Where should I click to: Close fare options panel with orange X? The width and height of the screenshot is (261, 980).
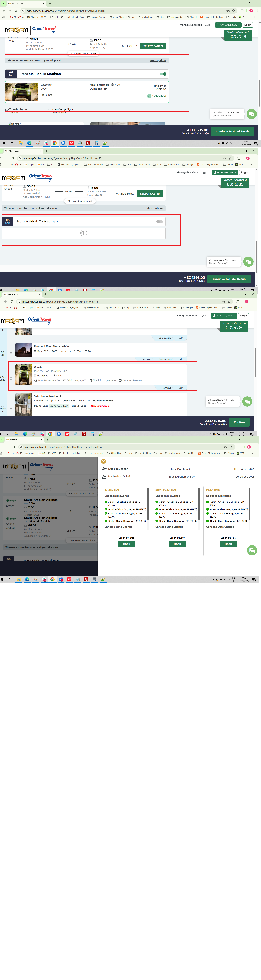point(103,461)
